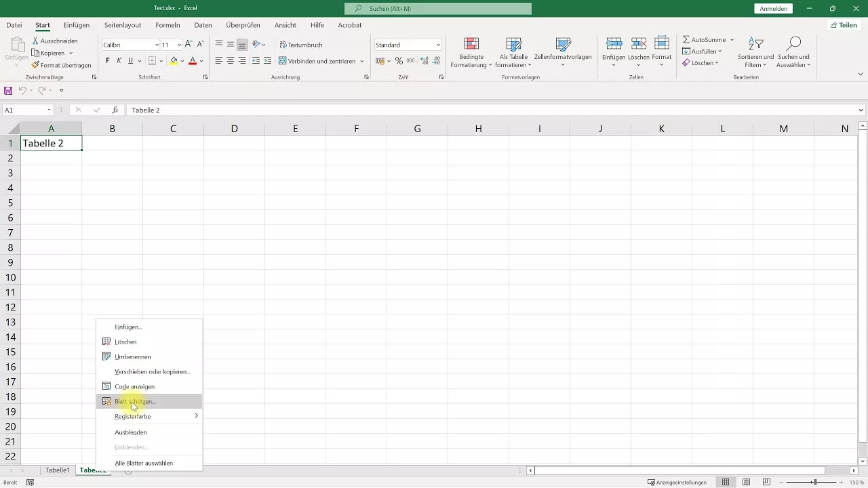Screen dimensions: 868x488
Task: Click the AutoSumme sigma icon
Action: click(686, 40)
